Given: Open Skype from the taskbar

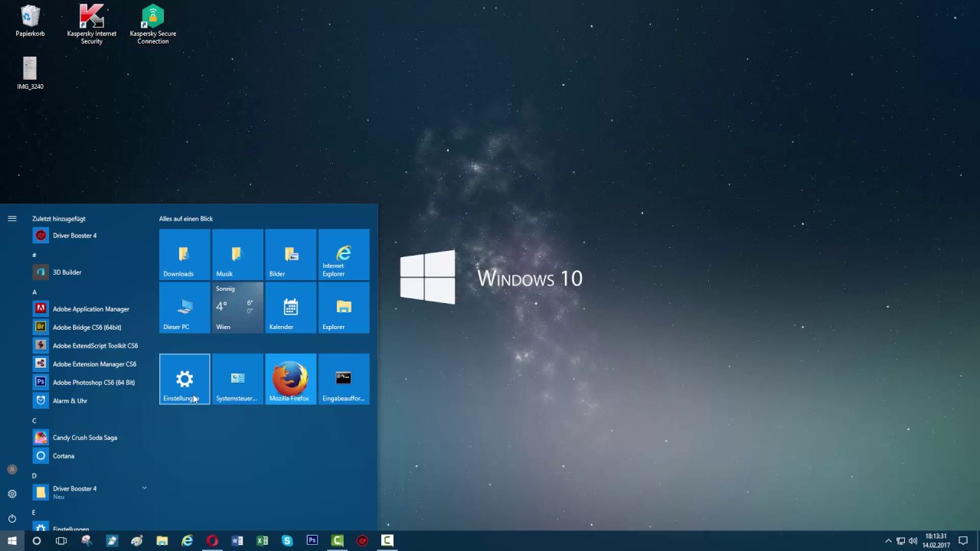Looking at the screenshot, I should pos(287,541).
